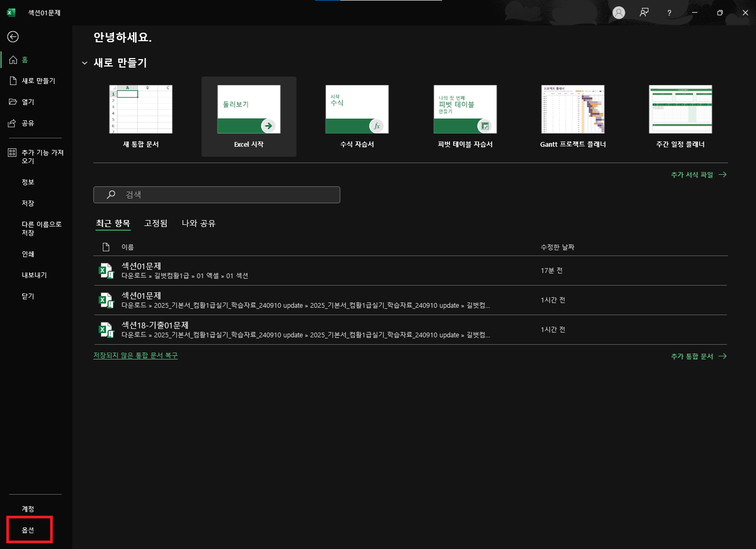
Task: Switch to the 최근 항목 tab
Action: click(113, 223)
